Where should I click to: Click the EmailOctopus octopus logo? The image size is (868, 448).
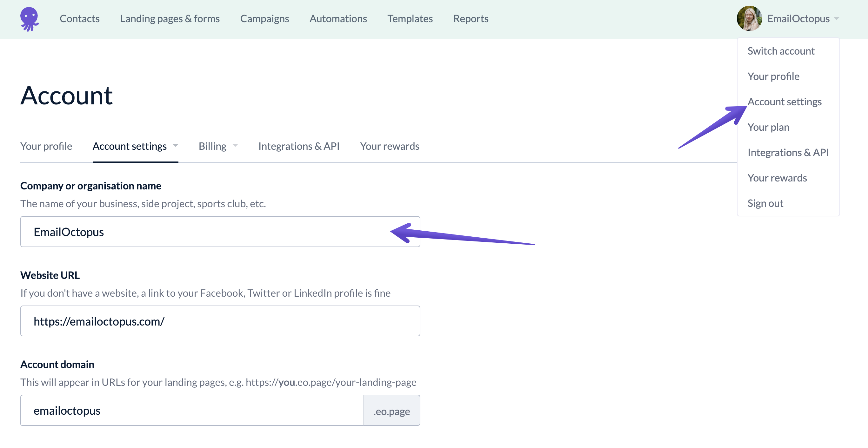coord(30,19)
